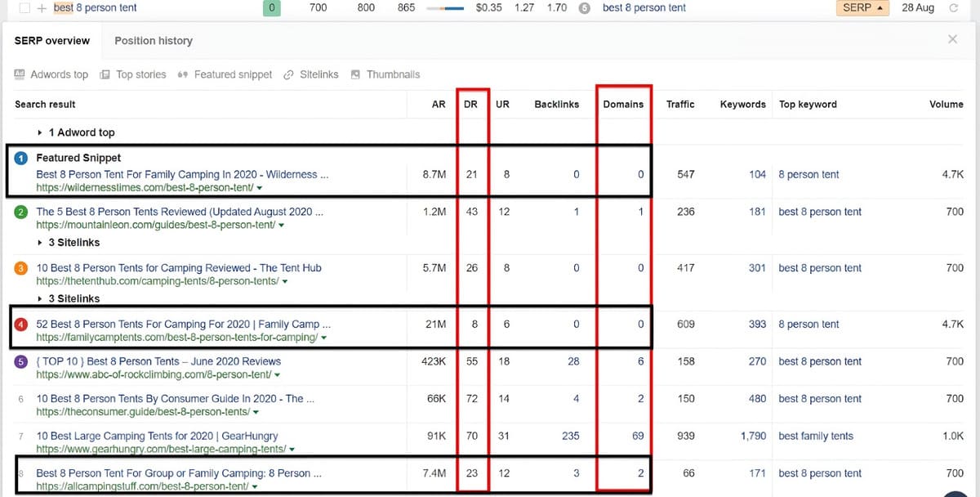Screen dimensions: 980x497
Task: Tick the checkbox for best 8 person tent
Action: 24,8
